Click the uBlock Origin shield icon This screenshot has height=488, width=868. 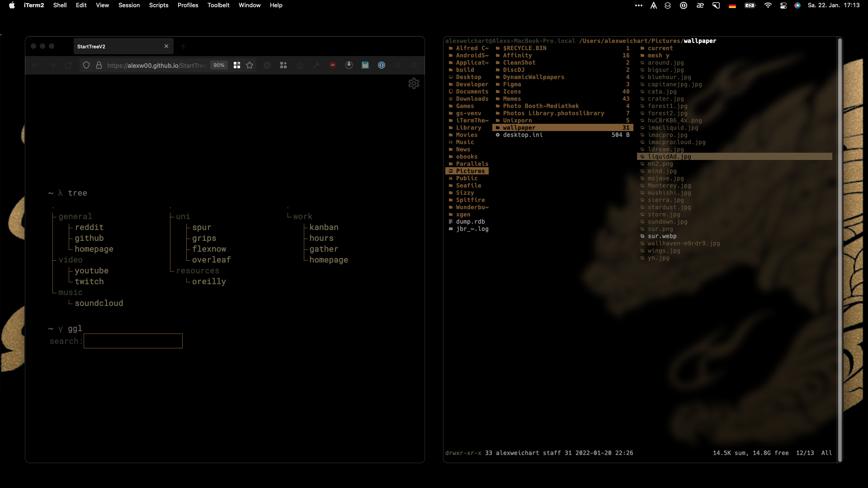[333, 65]
